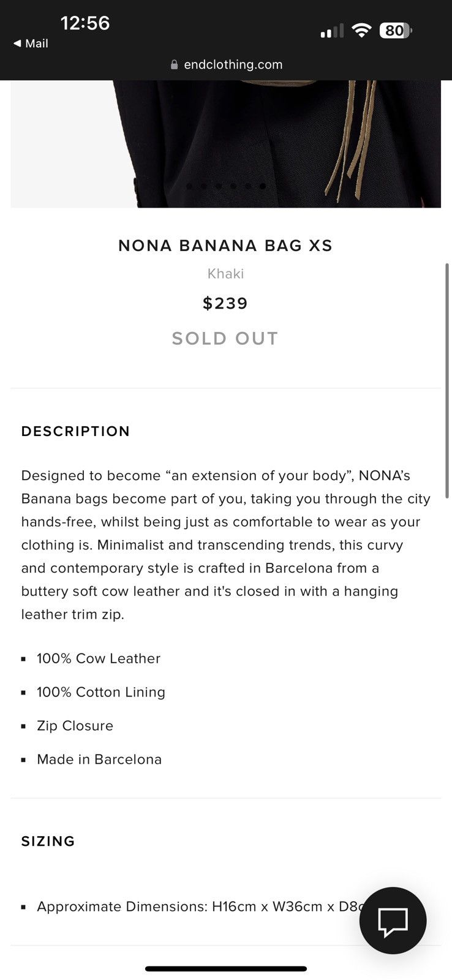Tap the lock icon beside endclothing.com

point(174,65)
